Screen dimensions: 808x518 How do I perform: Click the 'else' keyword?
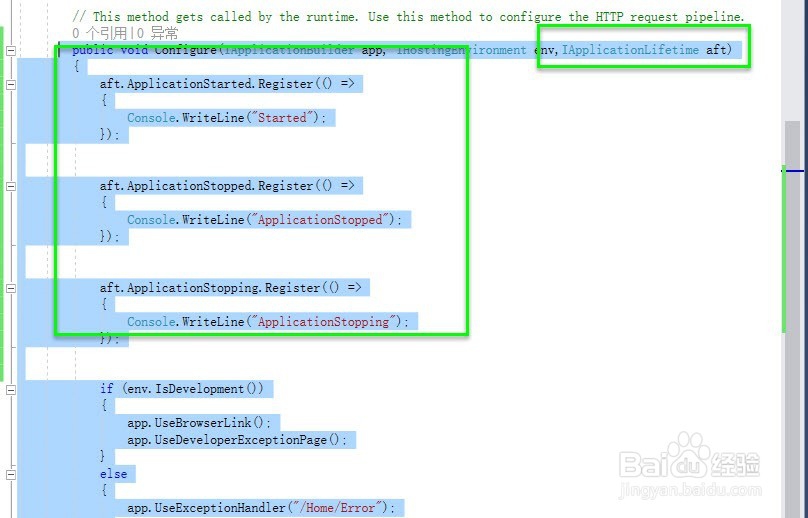pos(113,474)
